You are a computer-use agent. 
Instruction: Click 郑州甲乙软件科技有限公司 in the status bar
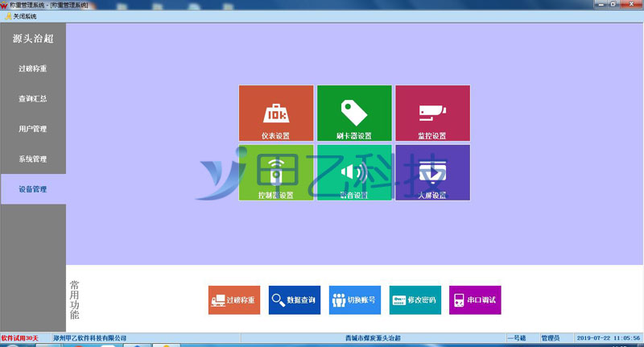click(90, 338)
